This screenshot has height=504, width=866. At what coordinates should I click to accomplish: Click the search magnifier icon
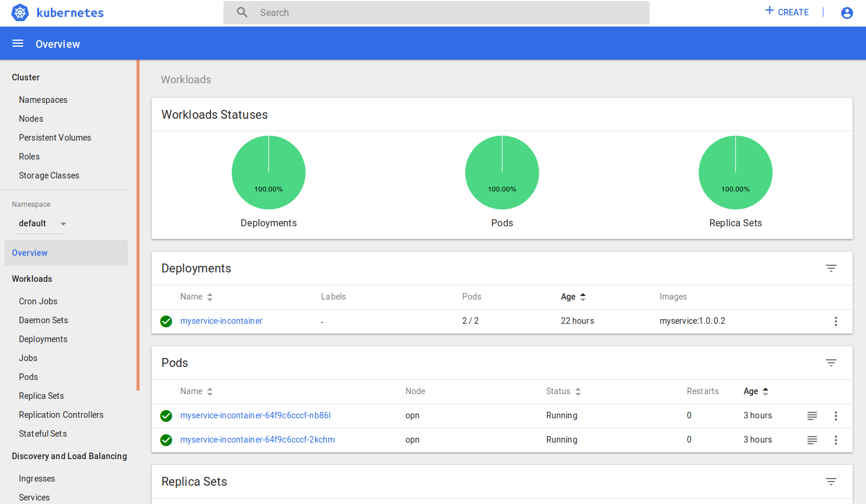242,12
